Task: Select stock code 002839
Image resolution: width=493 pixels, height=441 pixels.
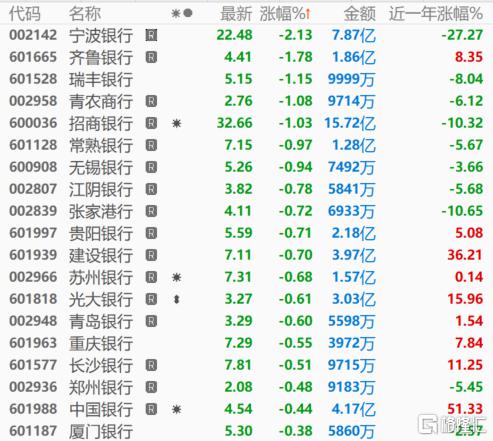Action: pos(33,211)
